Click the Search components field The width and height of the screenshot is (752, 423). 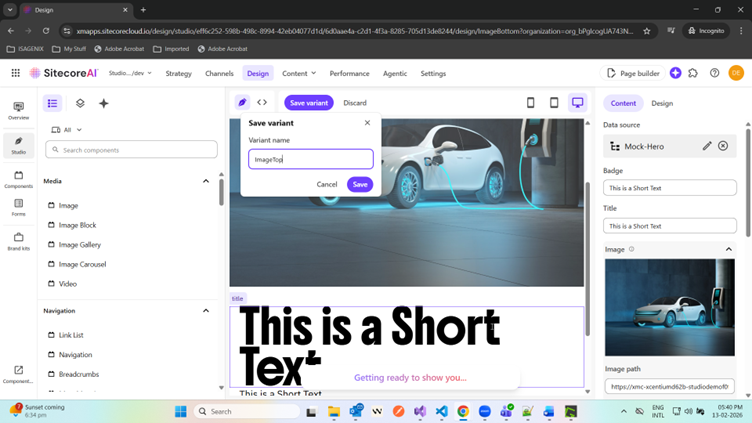tap(131, 150)
